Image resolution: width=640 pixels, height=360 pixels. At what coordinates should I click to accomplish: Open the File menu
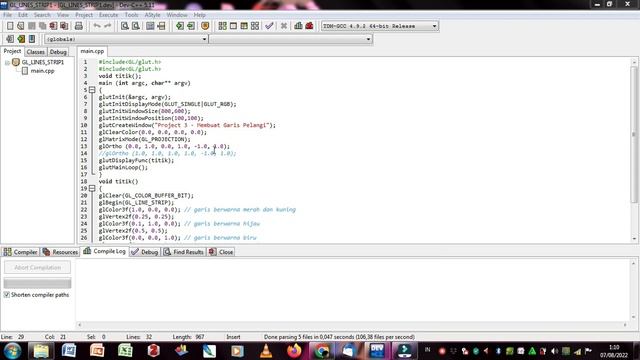7,15
